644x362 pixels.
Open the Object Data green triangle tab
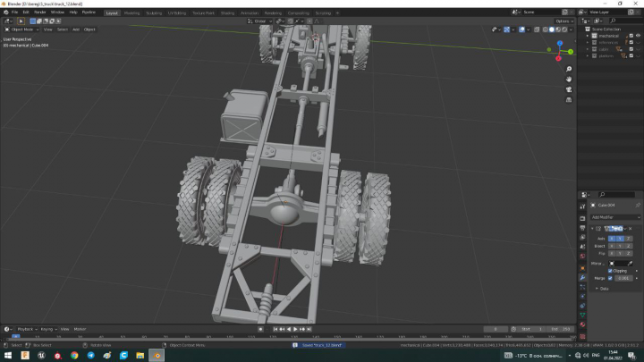pyautogui.click(x=582, y=316)
